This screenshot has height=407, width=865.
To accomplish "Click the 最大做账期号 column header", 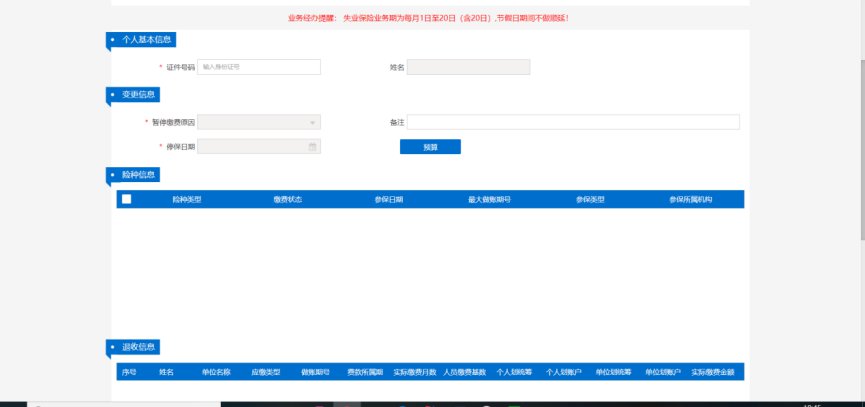I will click(489, 199).
